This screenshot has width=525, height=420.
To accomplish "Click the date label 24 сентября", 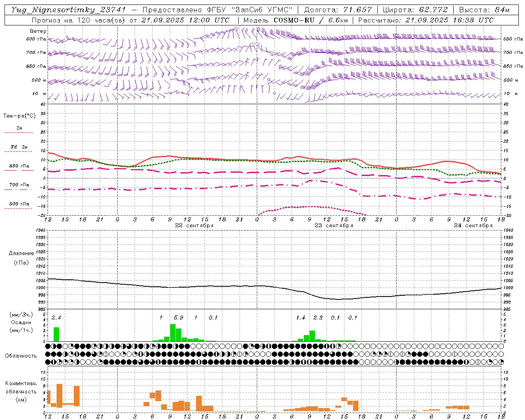I will coord(473,226).
